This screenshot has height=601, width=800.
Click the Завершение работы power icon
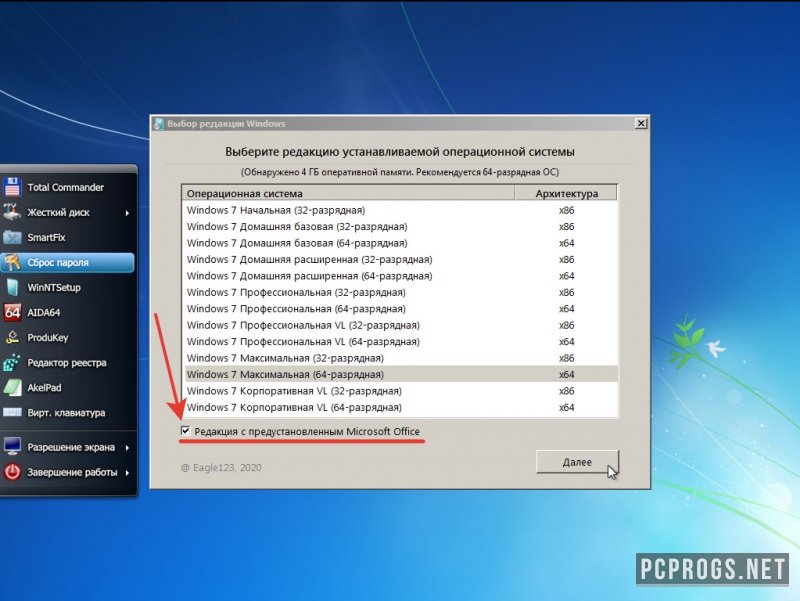tap(12, 472)
